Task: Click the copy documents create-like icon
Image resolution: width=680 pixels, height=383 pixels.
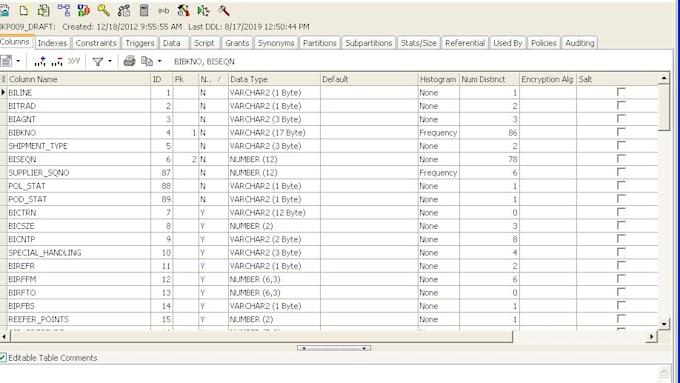Action: click(43, 10)
